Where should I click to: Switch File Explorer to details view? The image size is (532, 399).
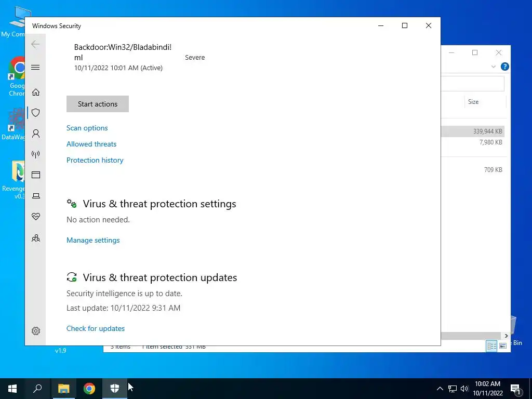coord(491,345)
